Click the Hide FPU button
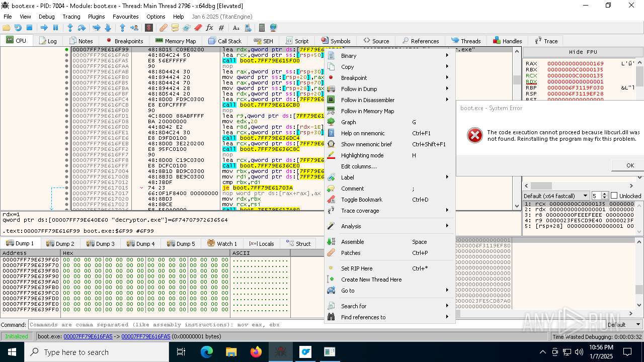The image size is (644, 362). pos(583,52)
